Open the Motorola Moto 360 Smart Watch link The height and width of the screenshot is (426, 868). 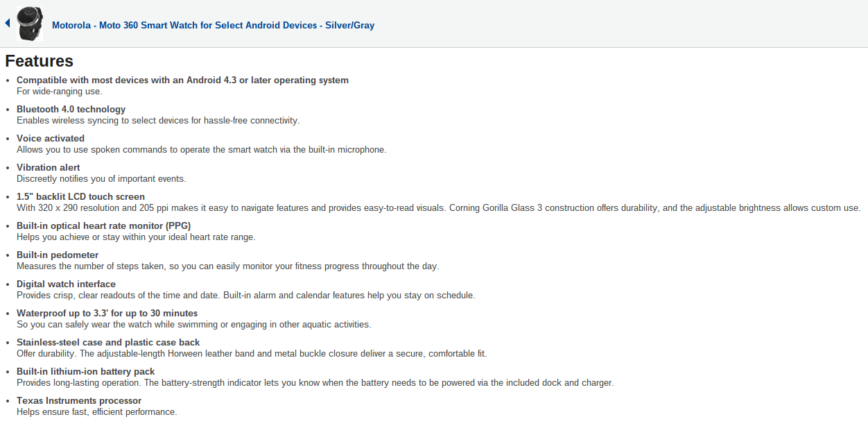(x=213, y=25)
